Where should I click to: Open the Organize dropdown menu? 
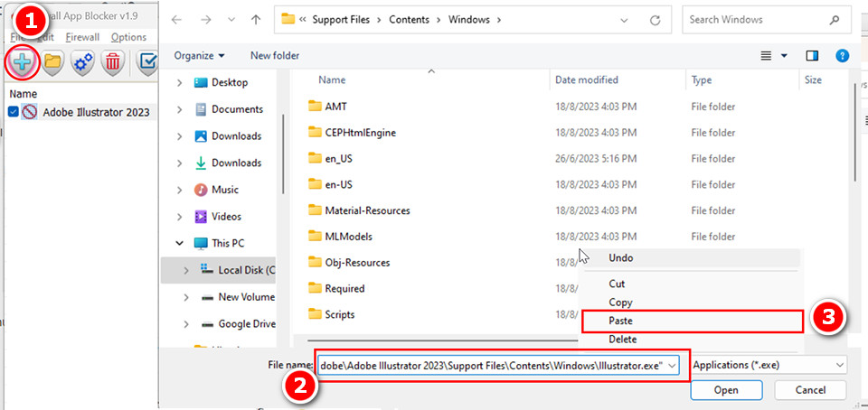coord(200,56)
